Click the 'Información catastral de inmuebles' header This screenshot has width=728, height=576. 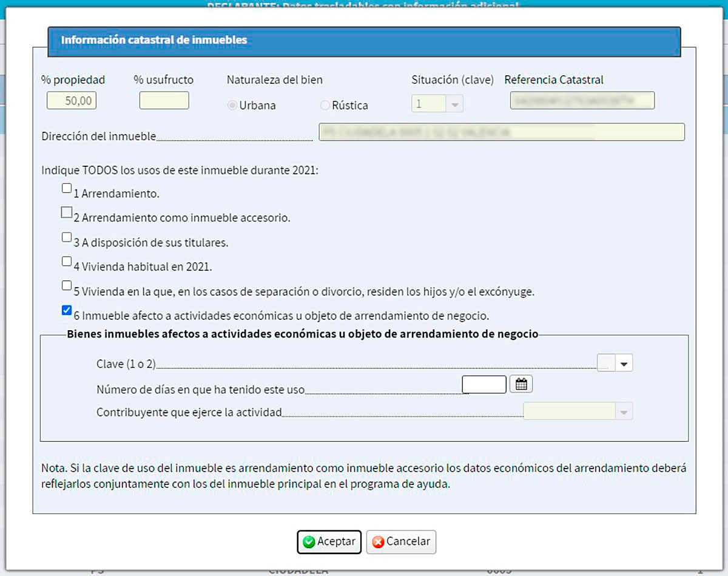364,41
